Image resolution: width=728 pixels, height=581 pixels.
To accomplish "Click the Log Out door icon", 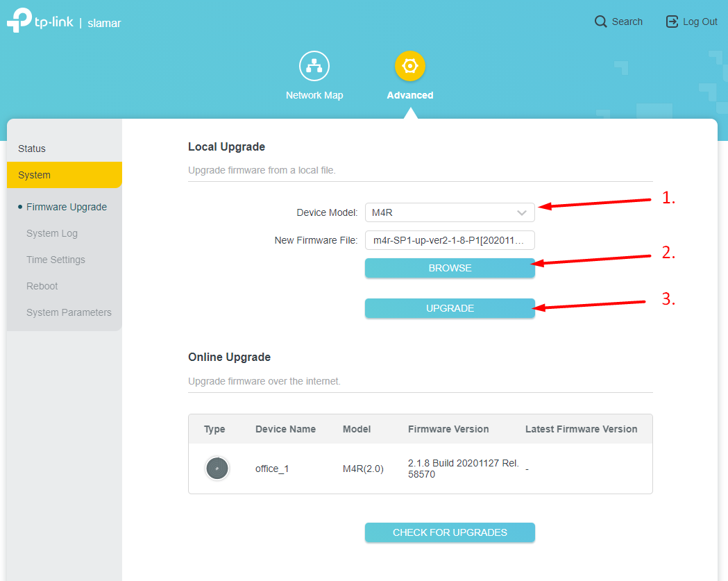I will tap(672, 22).
